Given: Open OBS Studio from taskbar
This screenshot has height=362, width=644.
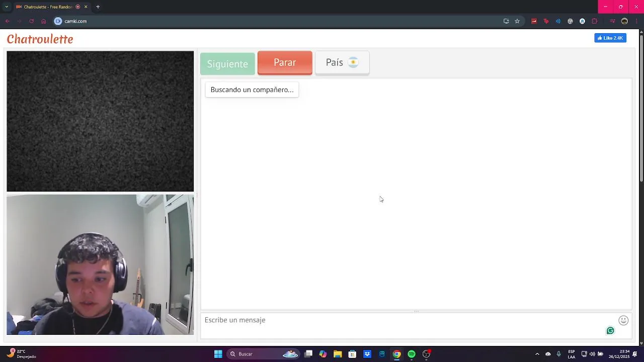Looking at the screenshot, I should (x=426, y=354).
